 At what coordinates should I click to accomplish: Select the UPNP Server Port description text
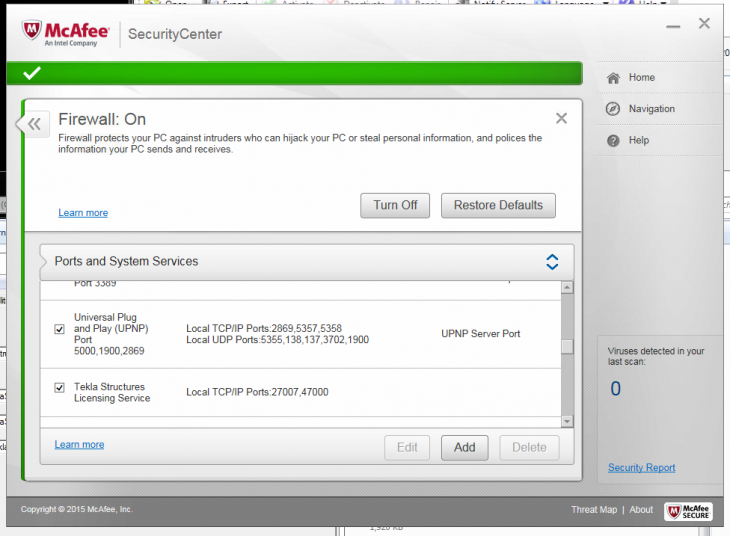(x=480, y=334)
